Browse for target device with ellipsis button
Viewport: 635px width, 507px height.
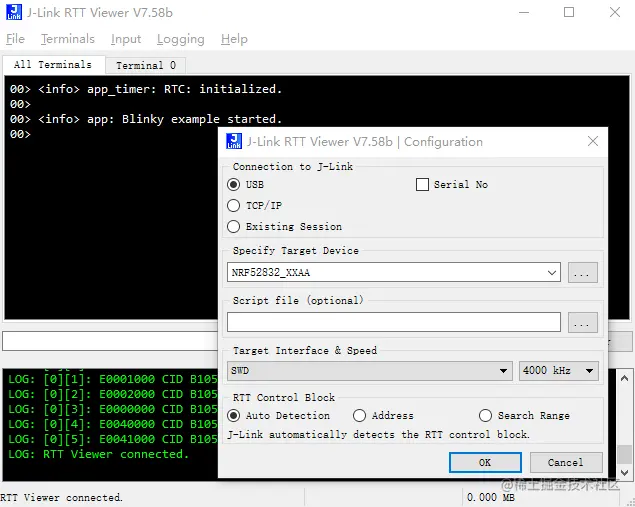(x=582, y=273)
